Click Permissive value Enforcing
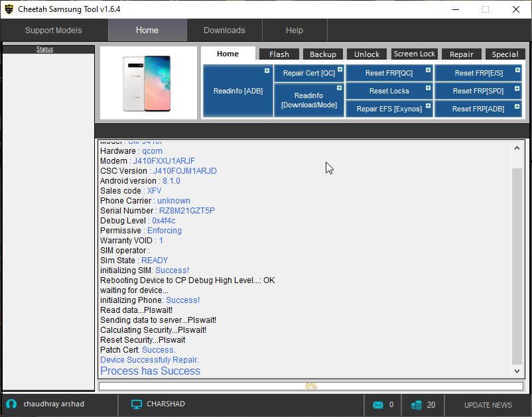532x417 pixels. pyautogui.click(x=165, y=231)
